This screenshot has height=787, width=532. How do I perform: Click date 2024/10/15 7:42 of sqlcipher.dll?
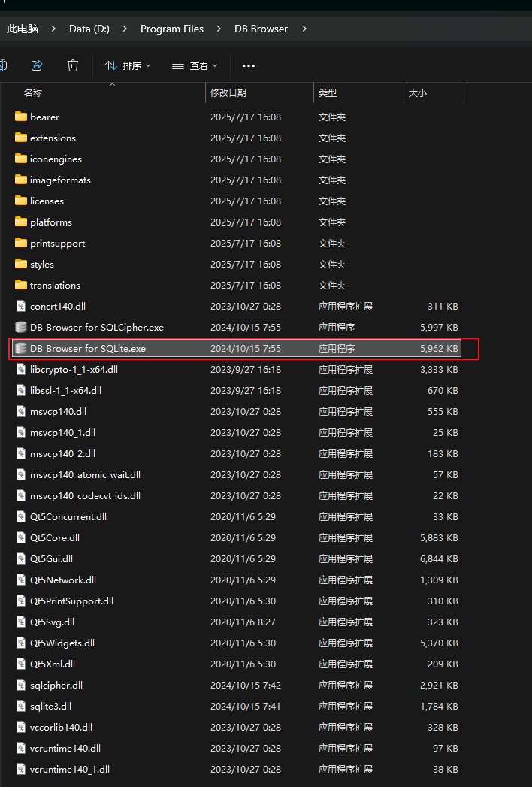(x=246, y=685)
